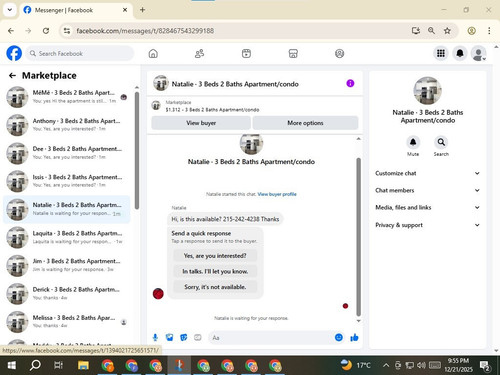Mute this chat using bell icon

(x=413, y=142)
